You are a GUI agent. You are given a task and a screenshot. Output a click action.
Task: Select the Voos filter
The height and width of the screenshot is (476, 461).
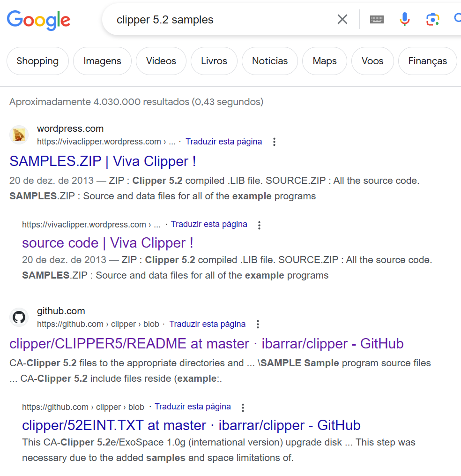point(372,61)
